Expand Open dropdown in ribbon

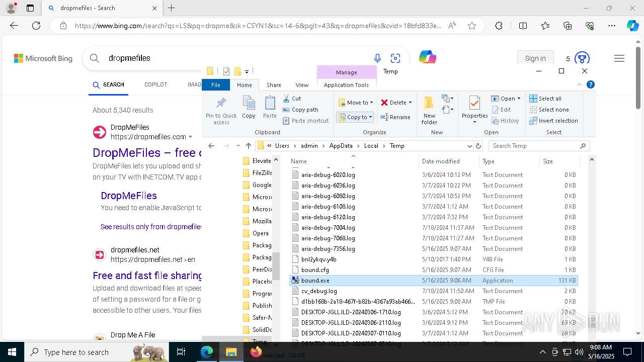pos(519,99)
